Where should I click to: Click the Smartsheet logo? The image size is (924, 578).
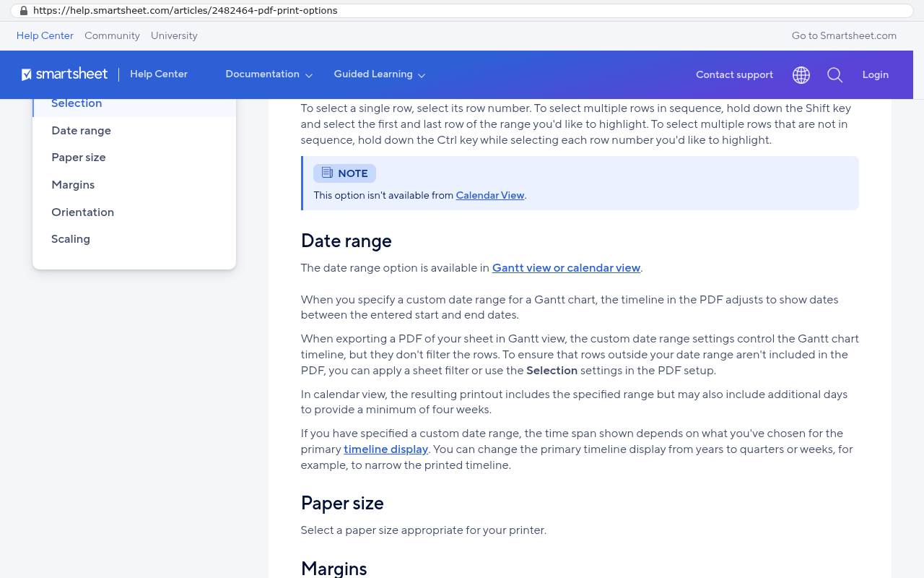tap(64, 74)
